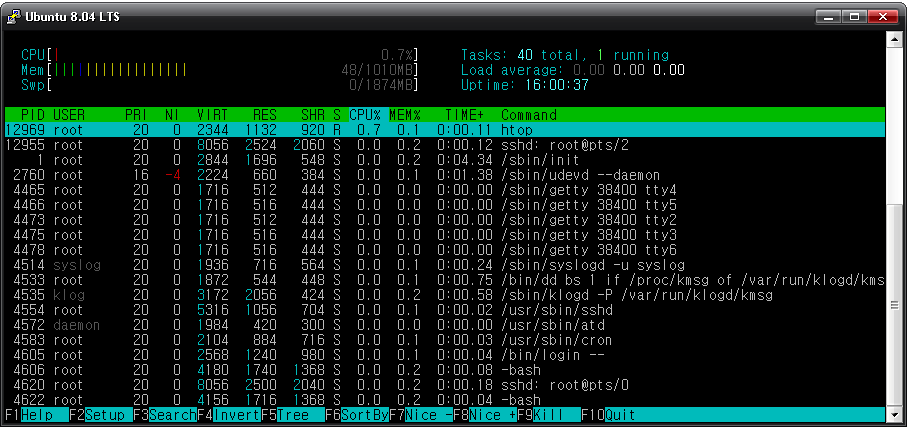The image size is (907, 427).
Task: Click scrollbar up arrow at top right
Action: click(895, 38)
